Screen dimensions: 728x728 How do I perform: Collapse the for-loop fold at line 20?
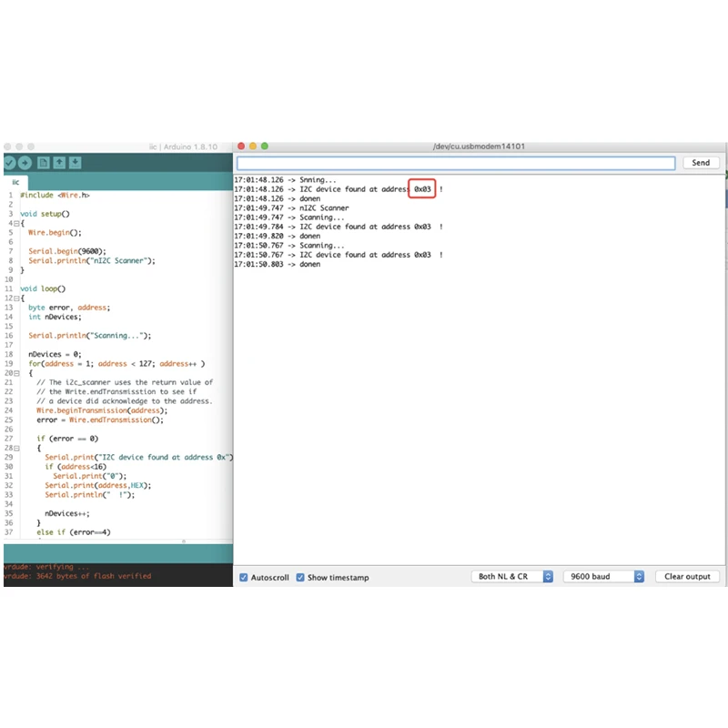(16, 373)
